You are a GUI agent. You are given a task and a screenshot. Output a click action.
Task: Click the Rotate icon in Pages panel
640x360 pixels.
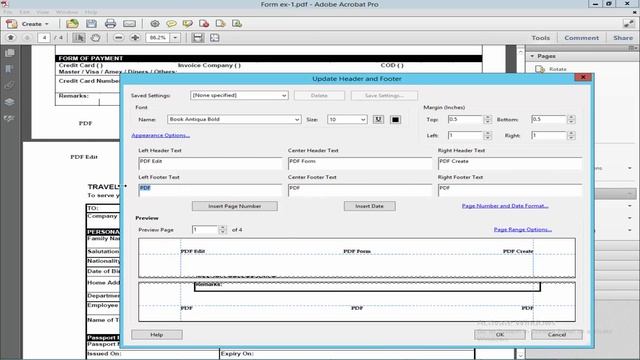click(540, 69)
